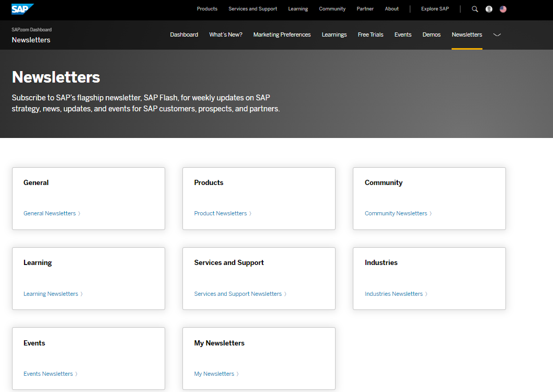The height and width of the screenshot is (392, 553).
Task: Switch to the Marketing Preferences tab
Action: [282, 35]
